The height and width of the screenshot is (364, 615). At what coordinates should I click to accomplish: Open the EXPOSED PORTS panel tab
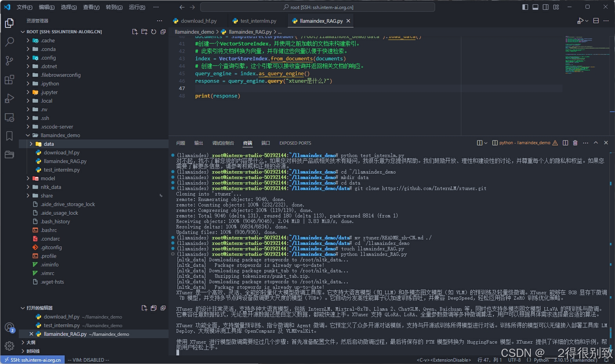(295, 143)
